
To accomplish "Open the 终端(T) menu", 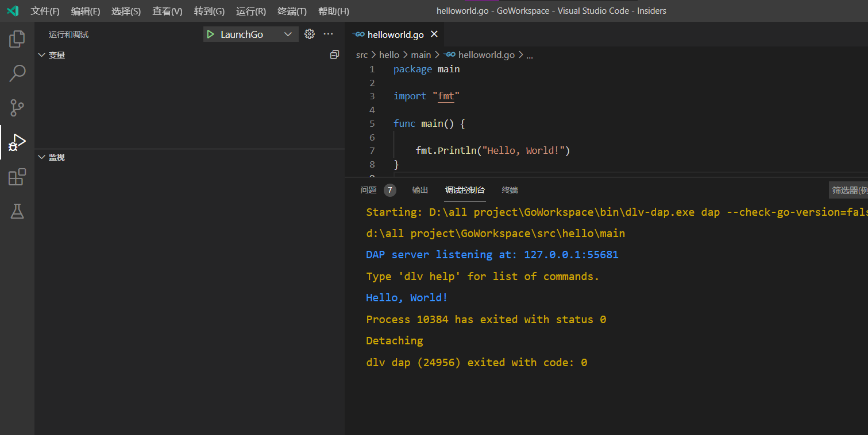I will [292, 11].
